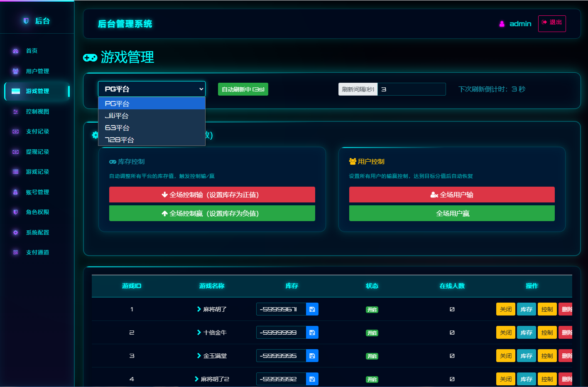Click the 游戏名称 column header
This screenshot has height=387, width=588.
[x=212, y=286]
